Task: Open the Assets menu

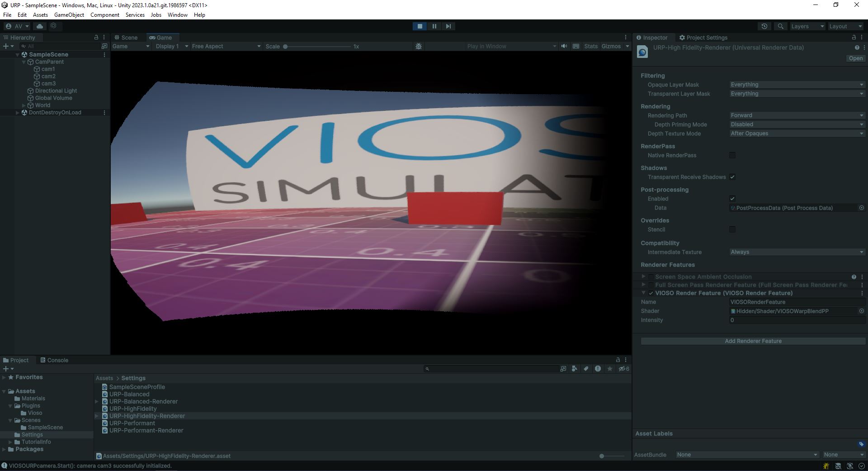Action: [x=40, y=15]
